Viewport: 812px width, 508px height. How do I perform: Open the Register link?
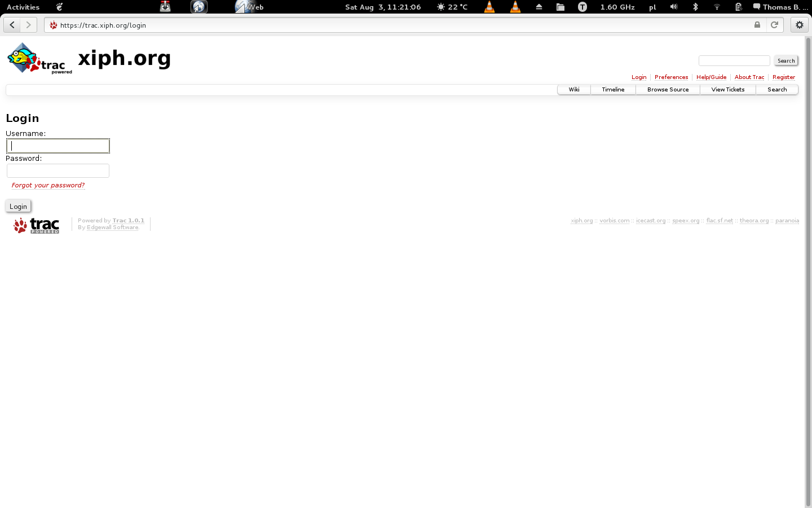tap(784, 77)
